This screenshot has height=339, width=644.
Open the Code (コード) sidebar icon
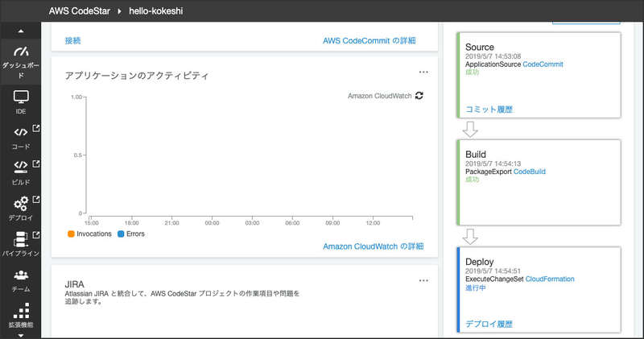(x=21, y=132)
